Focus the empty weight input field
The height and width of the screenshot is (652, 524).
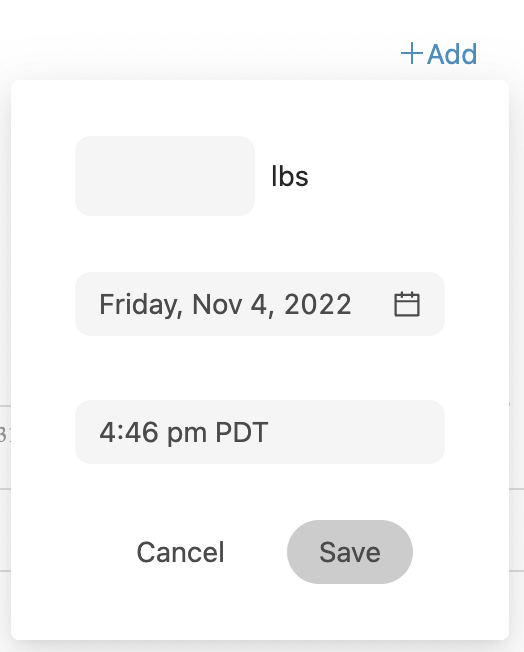click(x=165, y=176)
